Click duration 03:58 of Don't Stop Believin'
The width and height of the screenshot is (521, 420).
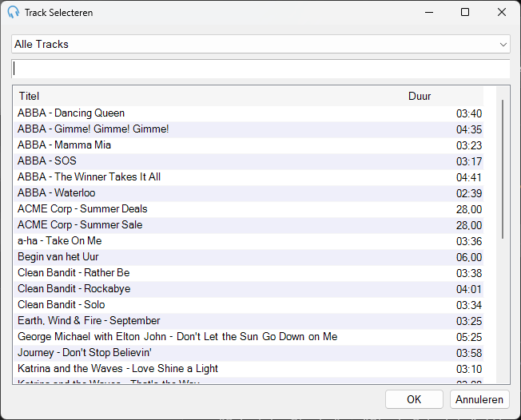click(469, 353)
